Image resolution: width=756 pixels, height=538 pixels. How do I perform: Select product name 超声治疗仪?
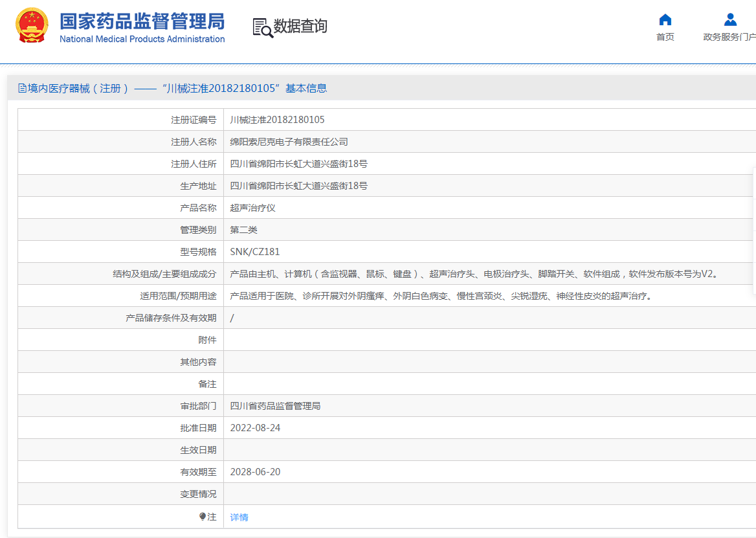(252, 208)
